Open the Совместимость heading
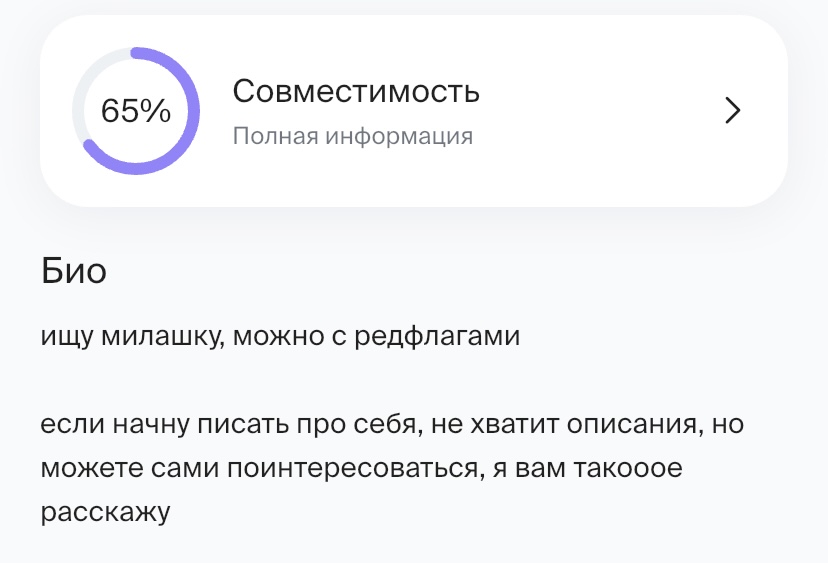The width and height of the screenshot is (828, 563). coord(356,92)
